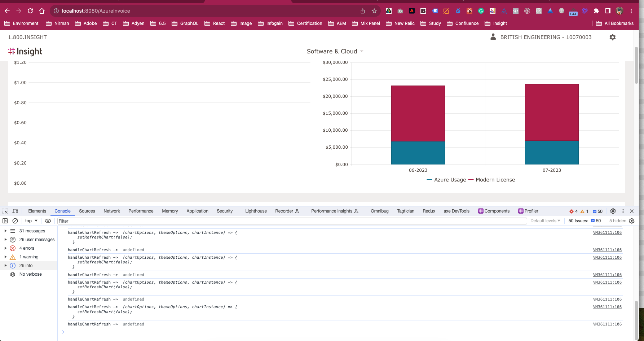Viewport: 644px width, 341px height.
Task: Open the New Relic bookmarks folder
Action: (x=400, y=23)
